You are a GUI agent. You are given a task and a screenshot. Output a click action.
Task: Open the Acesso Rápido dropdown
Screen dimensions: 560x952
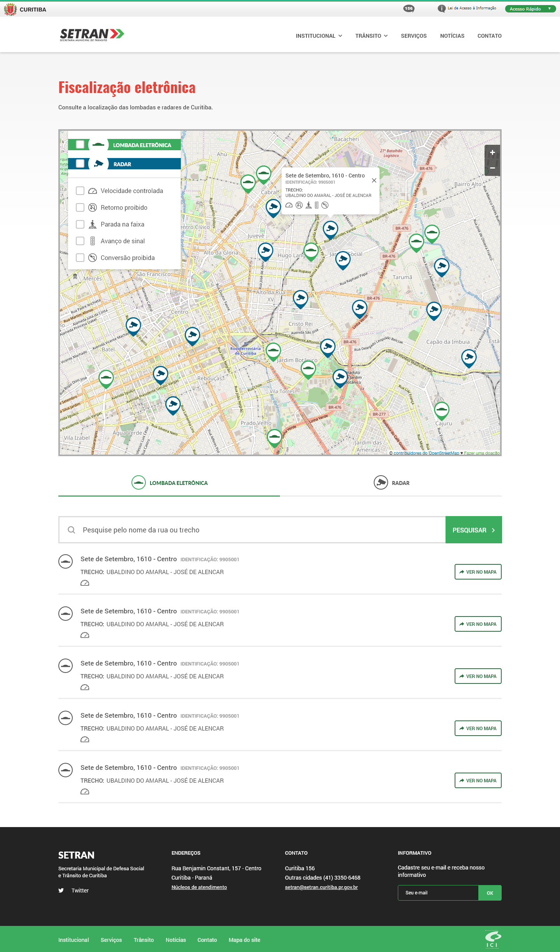pos(530,9)
